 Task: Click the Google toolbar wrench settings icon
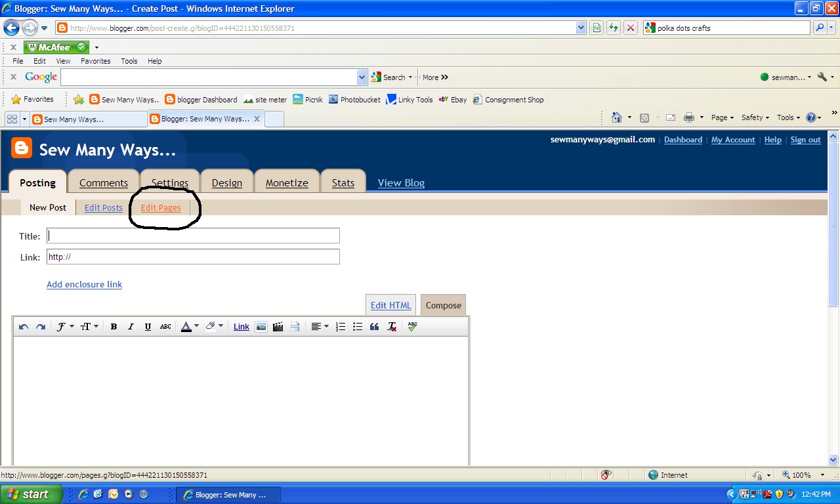[822, 77]
